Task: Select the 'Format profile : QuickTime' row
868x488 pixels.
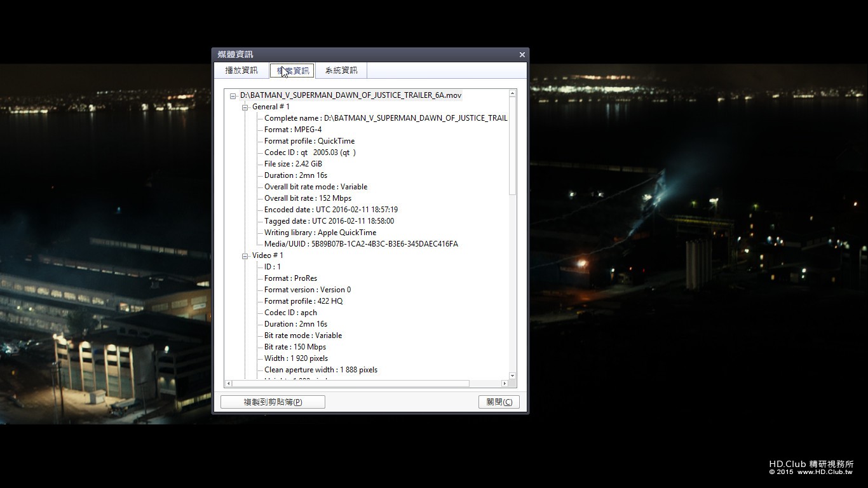Action: (x=309, y=141)
